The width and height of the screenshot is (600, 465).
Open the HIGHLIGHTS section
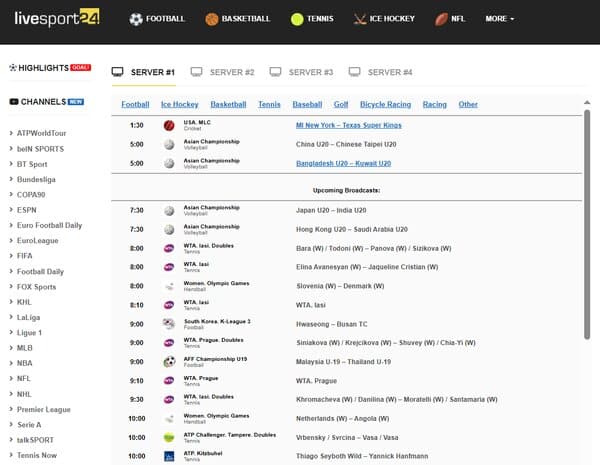(x=50, y=68)
